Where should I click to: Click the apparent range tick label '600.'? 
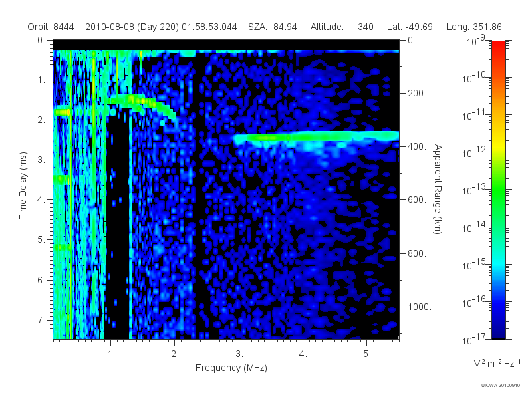pyautogui.click(x=417, y=200)
